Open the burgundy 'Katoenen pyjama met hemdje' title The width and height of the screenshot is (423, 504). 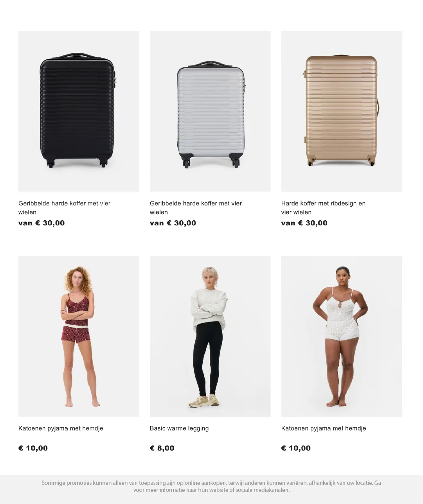61,428
